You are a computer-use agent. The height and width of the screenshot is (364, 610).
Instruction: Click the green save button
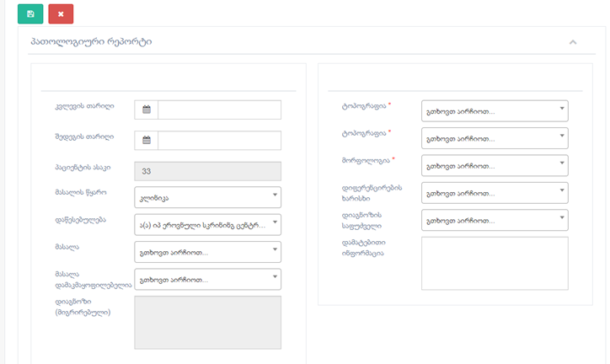click(x=30, y=13)
